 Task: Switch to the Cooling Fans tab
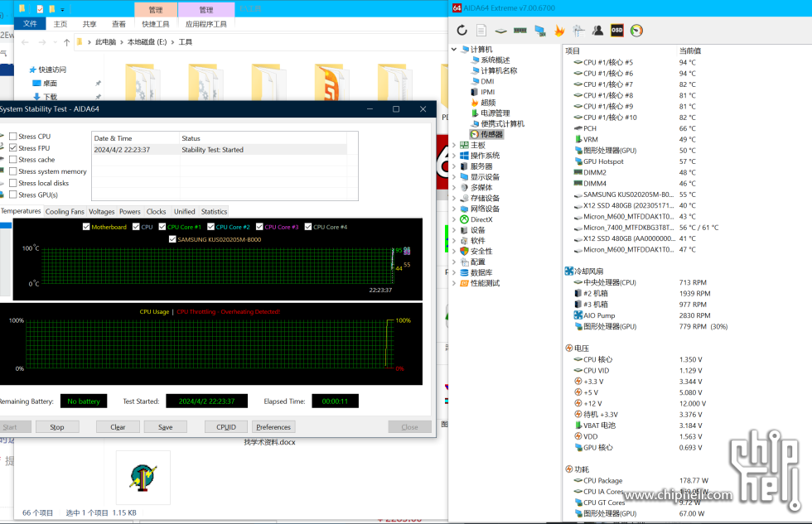pos(65,212)
